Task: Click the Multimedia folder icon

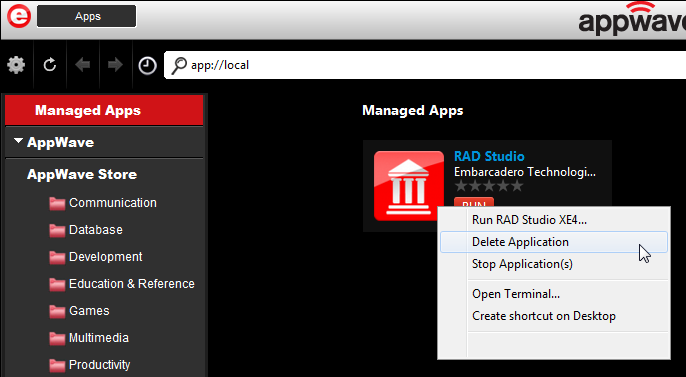Action: pos(57,338)
